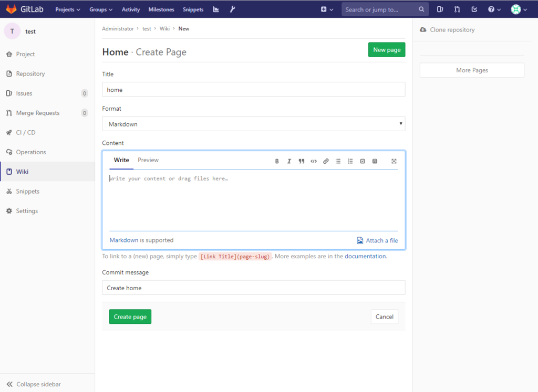Open Merge Requests in the sidebar
This screenshot has height=392, width=538.
pos(47,113)
